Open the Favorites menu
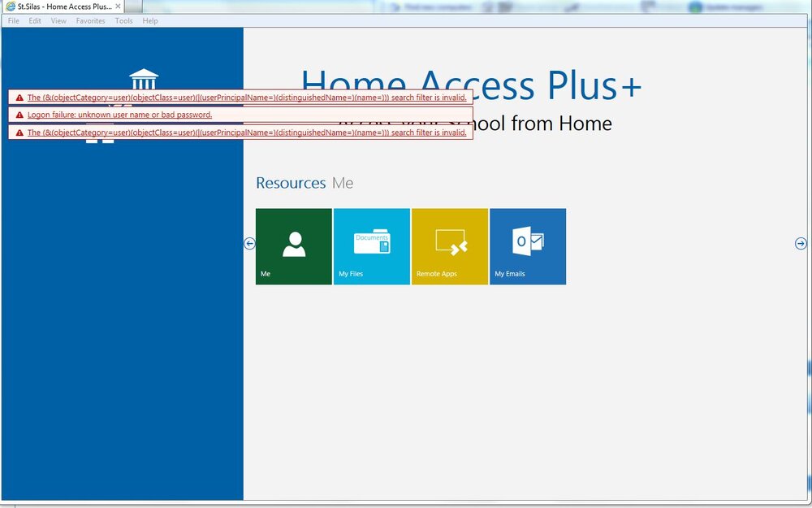Viewport: 812px width, 508px height. pyautogui.click(x=91, y=21)
